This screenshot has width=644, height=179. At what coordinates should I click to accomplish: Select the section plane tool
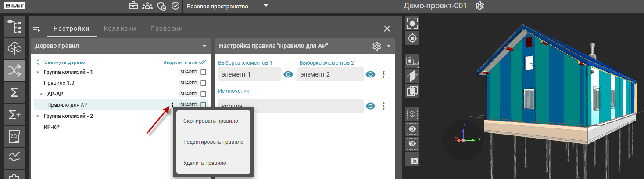(412, 76)
